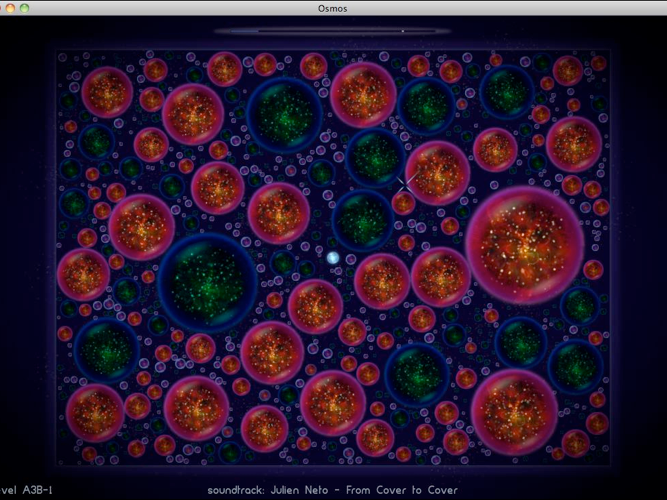667x500 pixels.
Task: Click the level A3B-1 label
Action: coord(27,490)
